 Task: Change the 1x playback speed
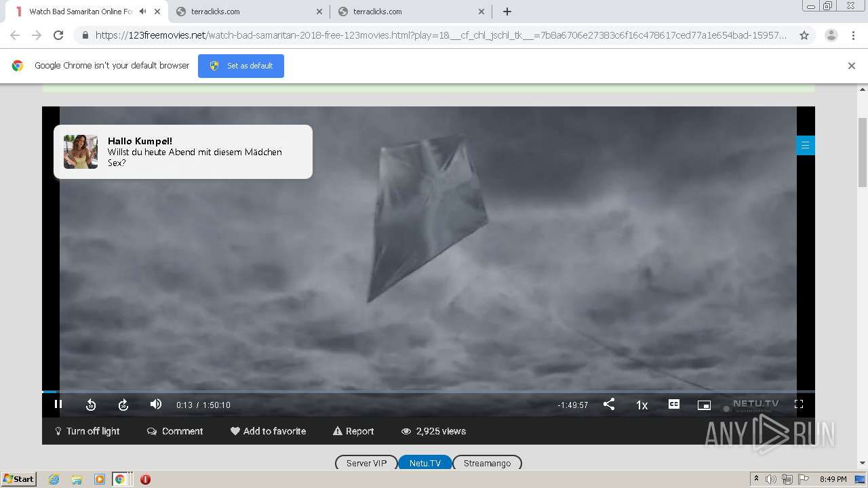click(x=642, y=405)
